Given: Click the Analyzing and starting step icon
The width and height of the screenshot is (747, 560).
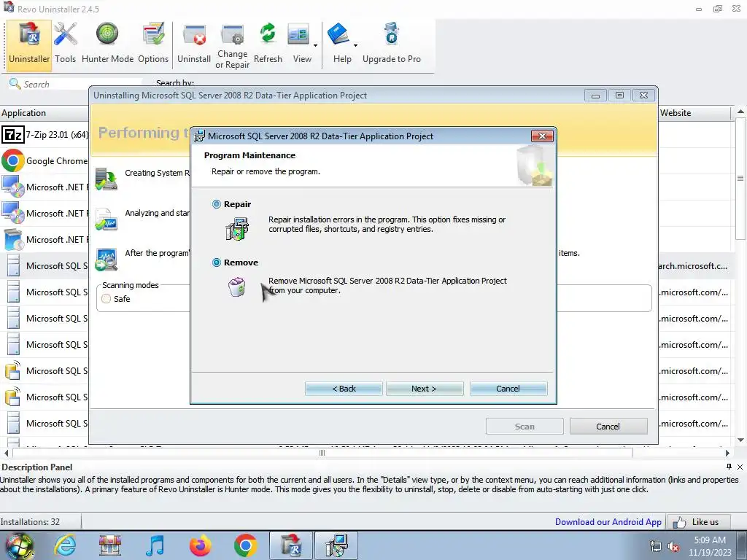Looking at the screenshot, I should point(107,219).
